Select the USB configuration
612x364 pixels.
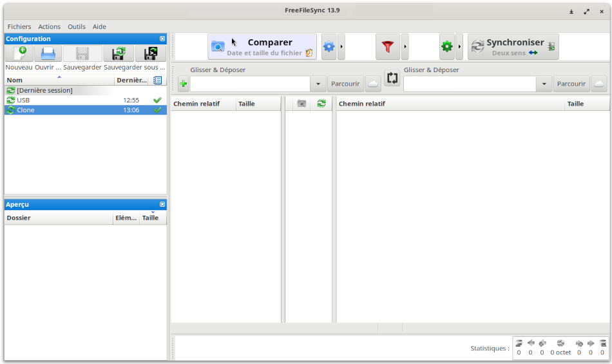[86, 101]
